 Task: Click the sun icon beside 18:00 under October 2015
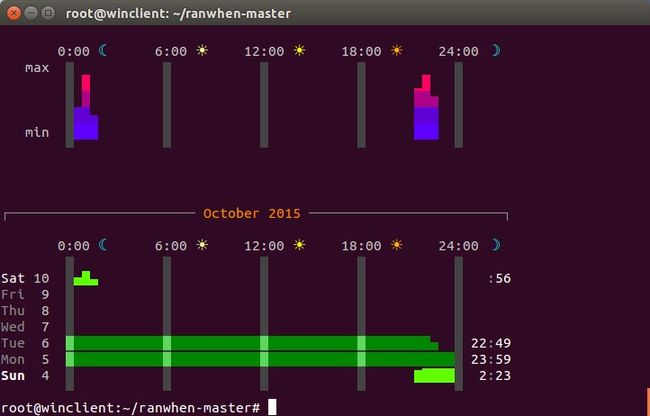(x=397, y=245)
